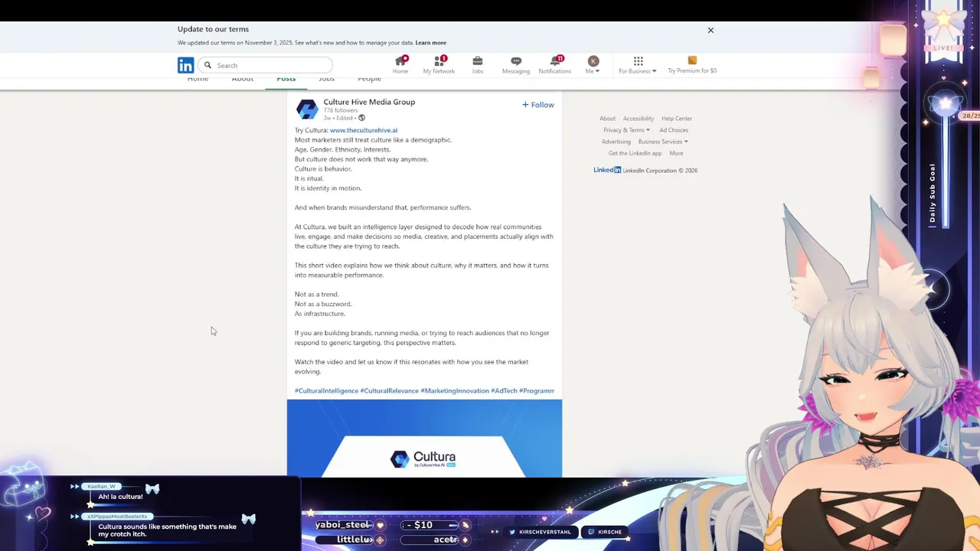The image size is (980, 551).
Task: Play the Cultura video thumbnail
Action: (424, 439)
